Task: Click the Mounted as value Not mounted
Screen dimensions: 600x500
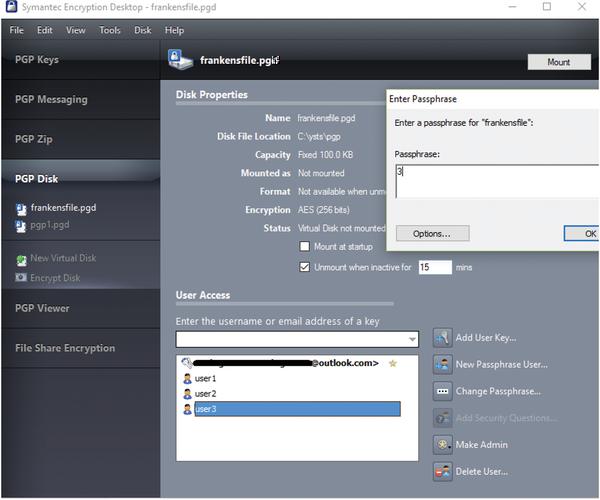Action: (321, 173)
